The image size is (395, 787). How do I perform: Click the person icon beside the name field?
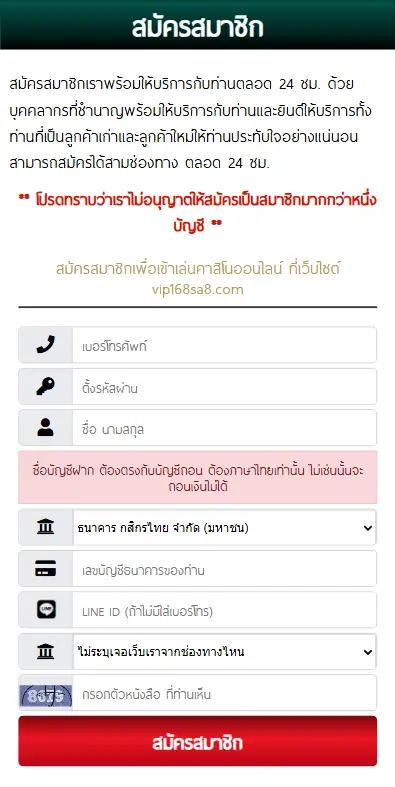click(46, 428)
